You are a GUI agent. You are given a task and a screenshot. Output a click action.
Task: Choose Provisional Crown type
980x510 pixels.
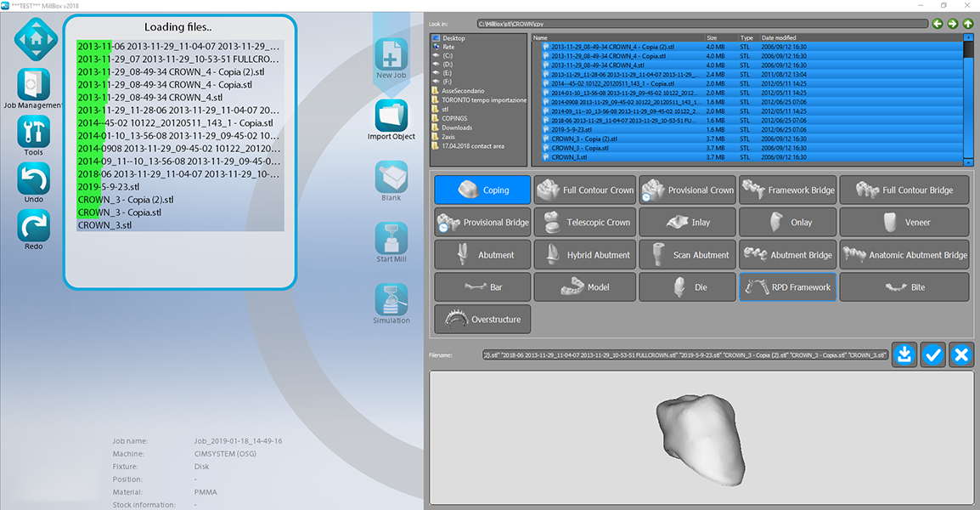point(688,190)
